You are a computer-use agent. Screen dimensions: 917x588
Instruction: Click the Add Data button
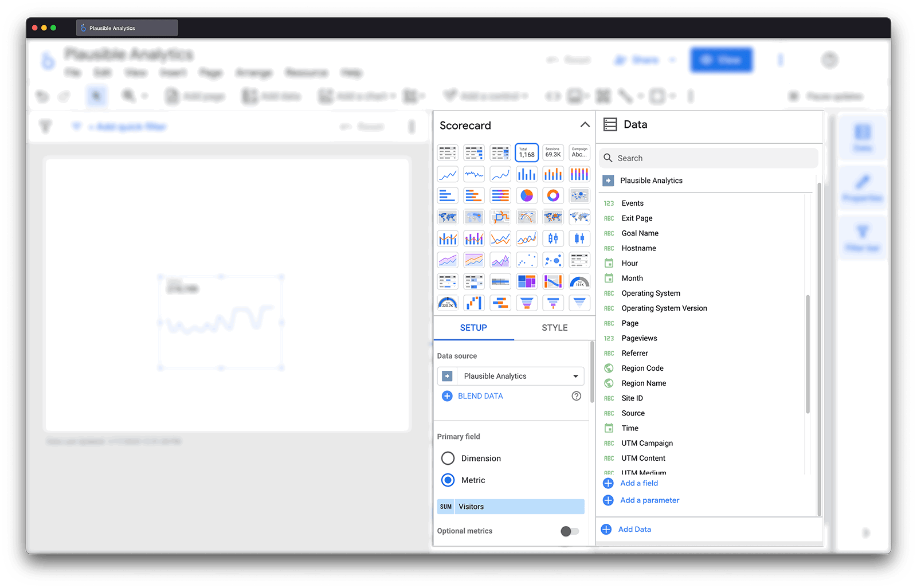[634, 530]
